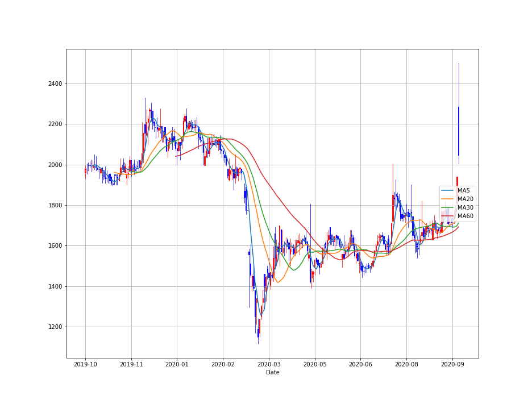Click the 2020-08 x-axis date label
Screen dimensions: 532x409
coord(406,364)
